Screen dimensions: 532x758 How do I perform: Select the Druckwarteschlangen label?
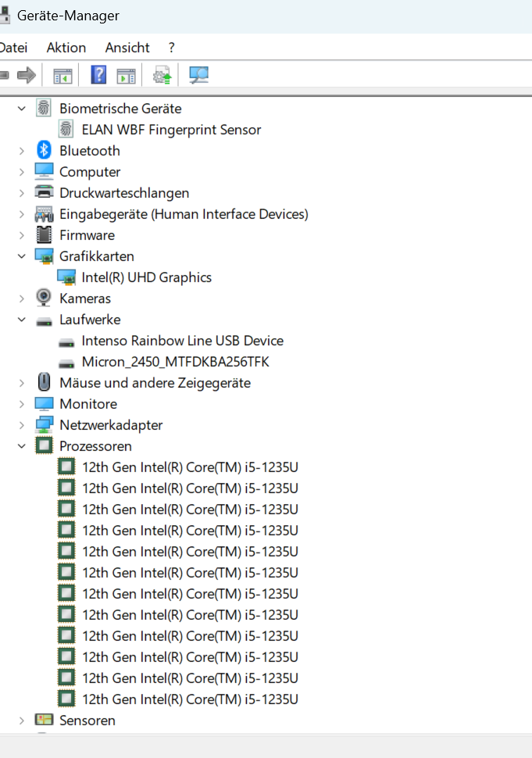[x=124, y=193]
